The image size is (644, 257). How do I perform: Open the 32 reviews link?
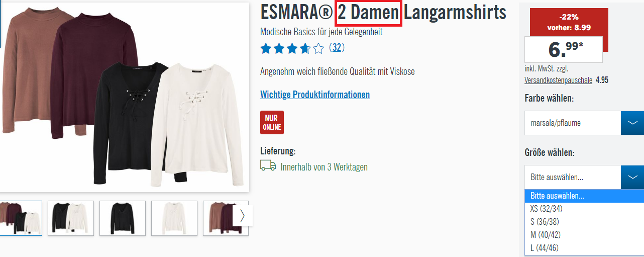(x=337, y=48)
